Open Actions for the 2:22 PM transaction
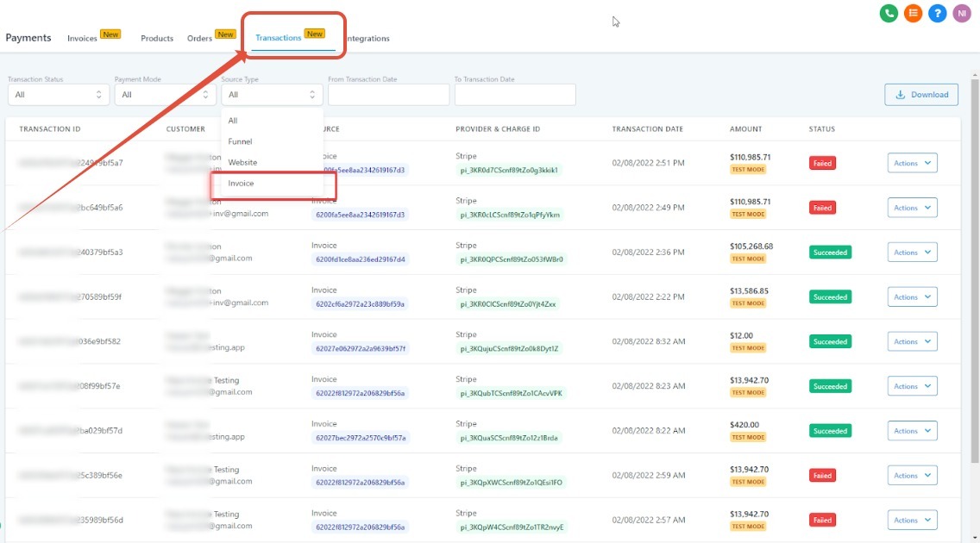This screenshot has width=980, height=543. tap(912, 297)
